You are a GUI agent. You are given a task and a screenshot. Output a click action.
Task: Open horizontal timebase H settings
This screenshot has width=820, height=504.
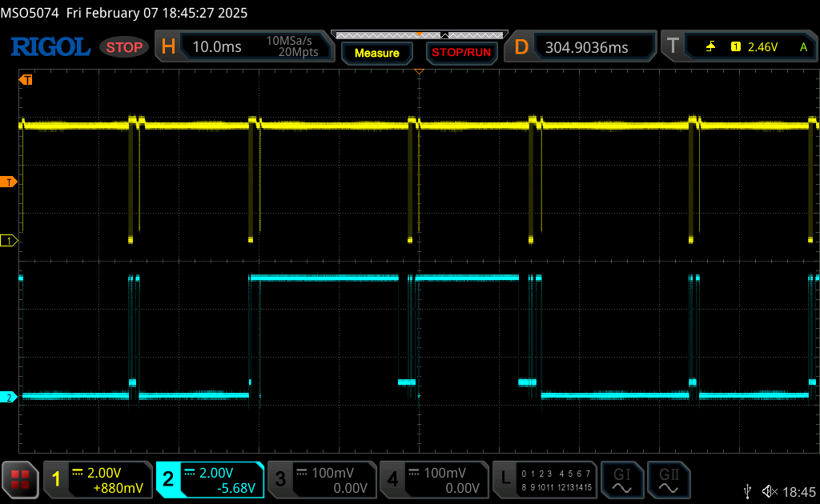168,47
